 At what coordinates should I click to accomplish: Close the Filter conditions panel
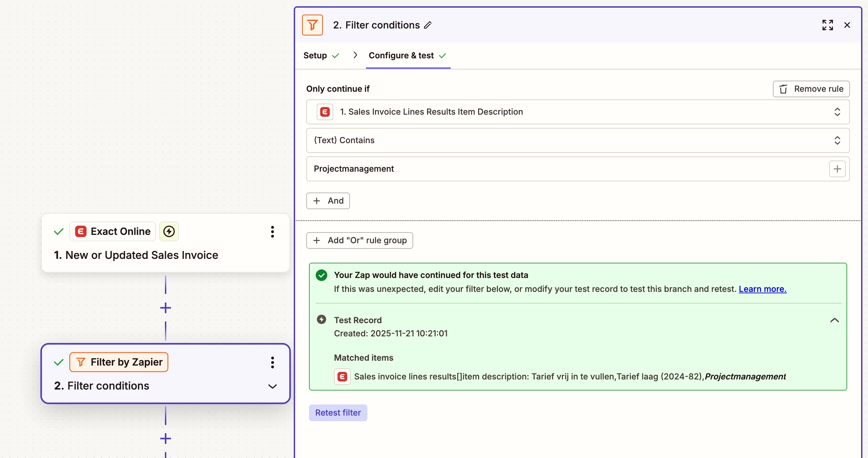847,25
